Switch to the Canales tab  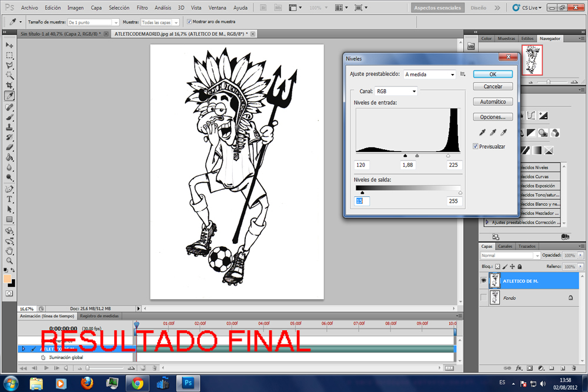(505, 246)
